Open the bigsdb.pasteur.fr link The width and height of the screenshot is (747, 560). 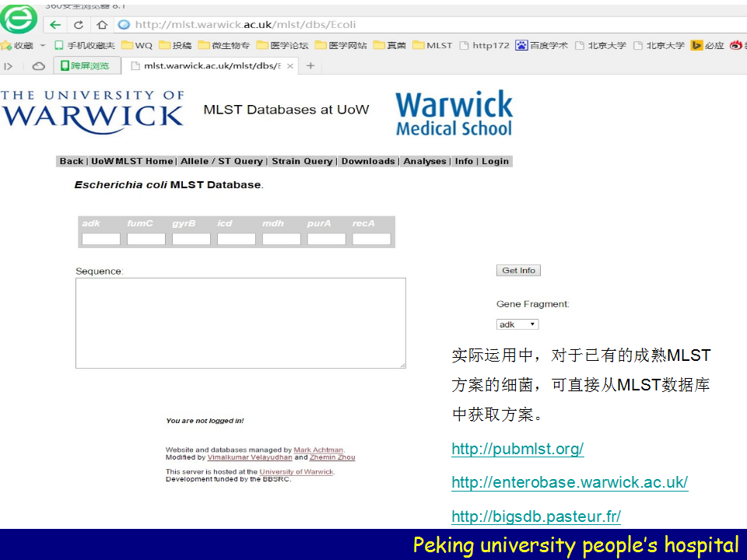536,516
